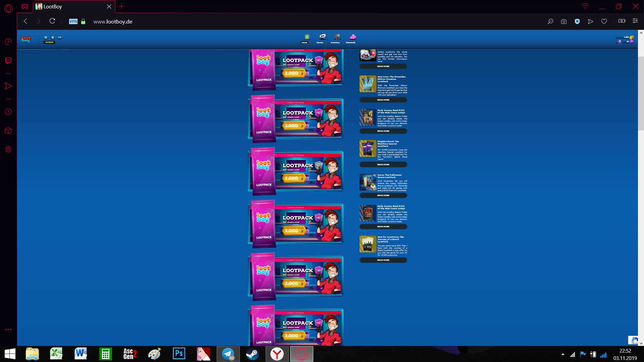Open Telegram from the taskbar
Screen dimensions: 644x362
(x=228, y=354)
